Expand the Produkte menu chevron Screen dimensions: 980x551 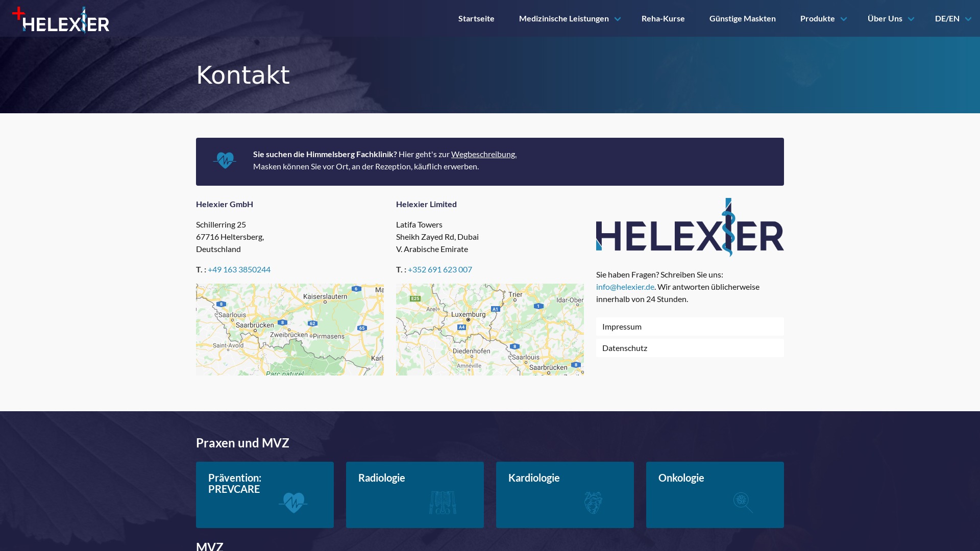point(844,19)
